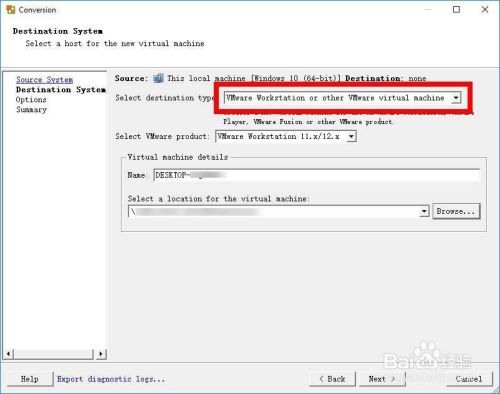Click the Conversion window title icon

click(x=11, y=10)
